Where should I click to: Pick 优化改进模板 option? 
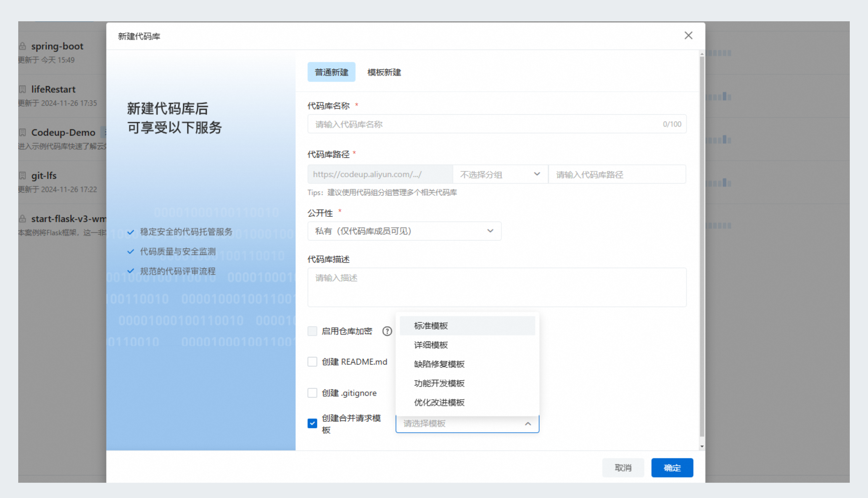pos(467,402)
